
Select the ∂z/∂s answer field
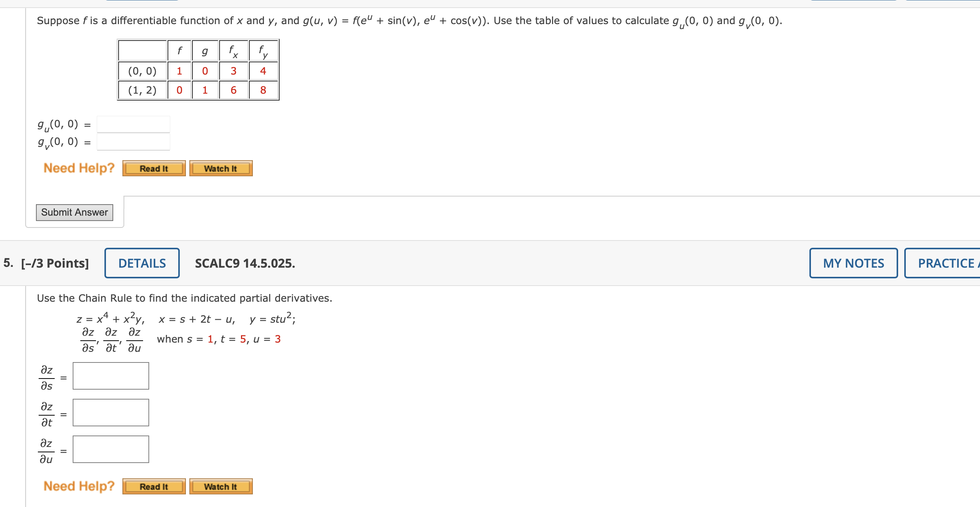point(110,376)
